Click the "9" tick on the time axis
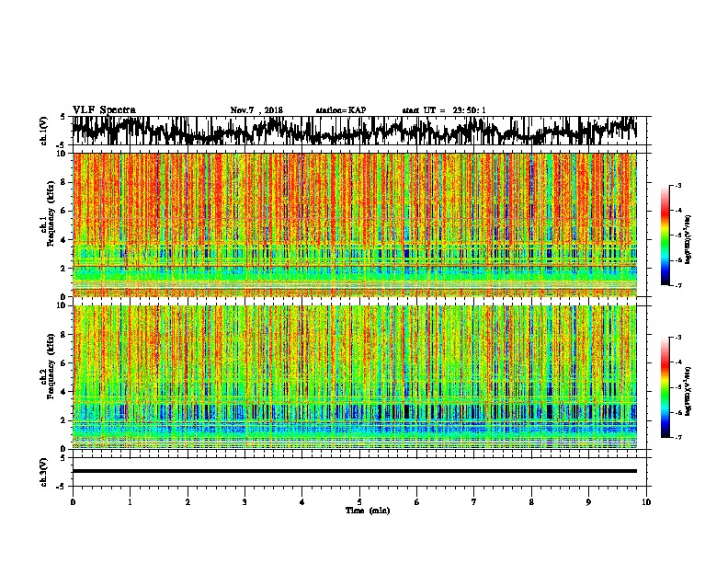The height and width of the screenshot is (563, 728). (588, 502)
